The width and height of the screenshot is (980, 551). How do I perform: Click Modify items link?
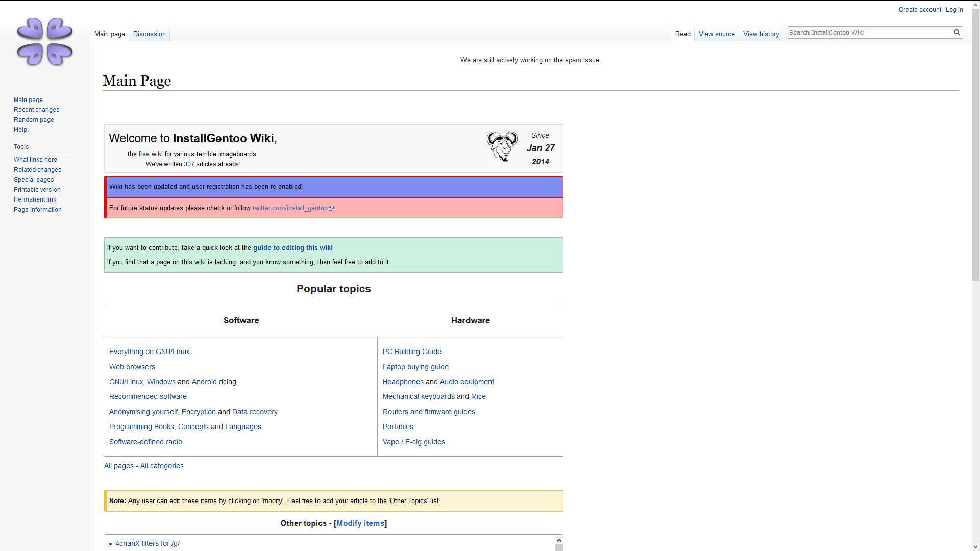point(360,523)
